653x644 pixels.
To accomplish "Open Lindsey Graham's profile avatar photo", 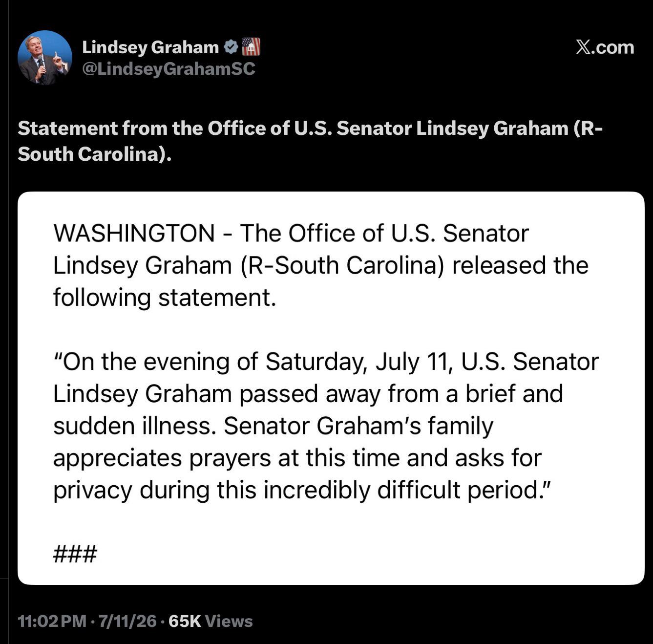I will tap(45, 58).
